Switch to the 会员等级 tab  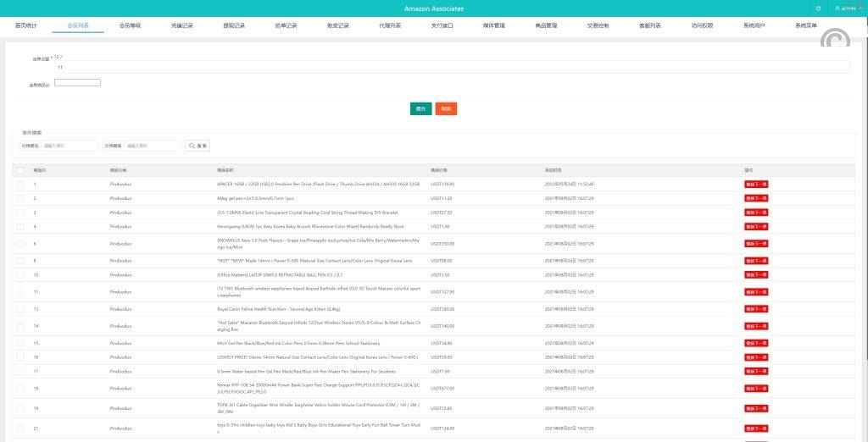(x=130, y=26)
